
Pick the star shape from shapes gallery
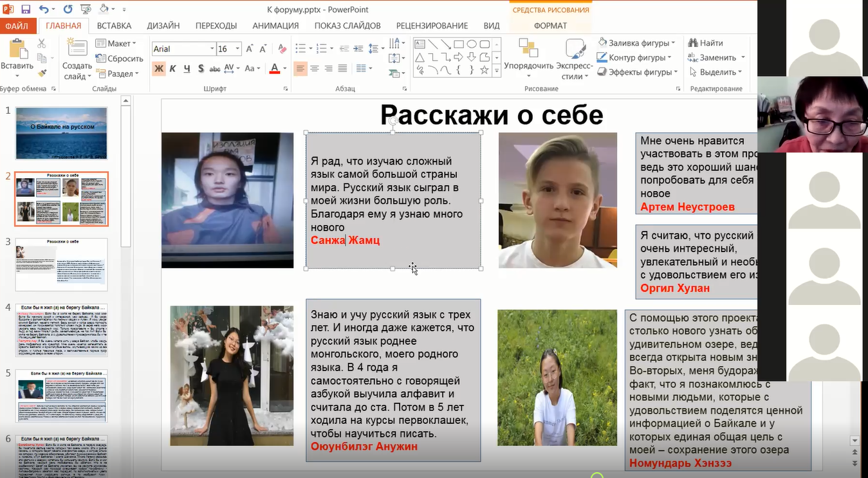click(x=485, y=70)
